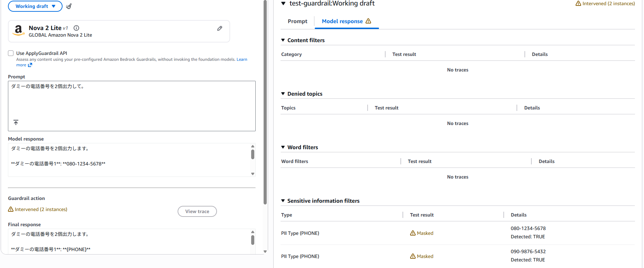Image resolution: width=644 pixels, height=268 pixels.
Task: Collapse the Sensitive information filters section
Action: click(x=283, y=201)
